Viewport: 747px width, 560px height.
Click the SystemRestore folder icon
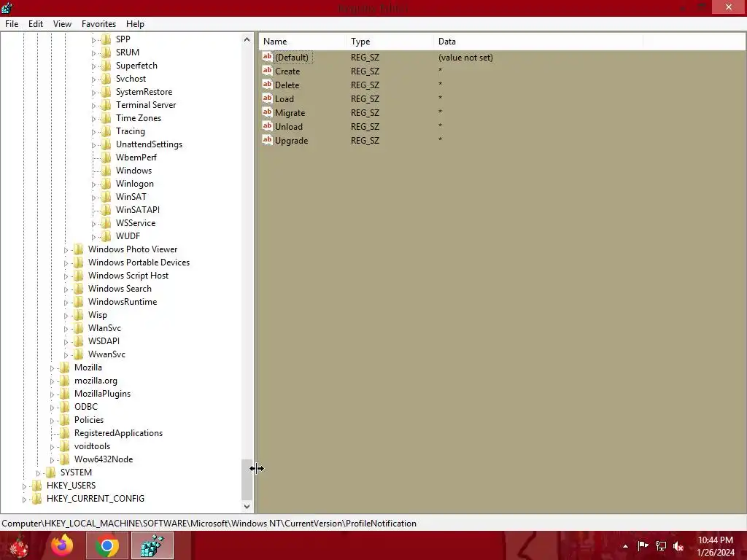(x=107, y=91)
